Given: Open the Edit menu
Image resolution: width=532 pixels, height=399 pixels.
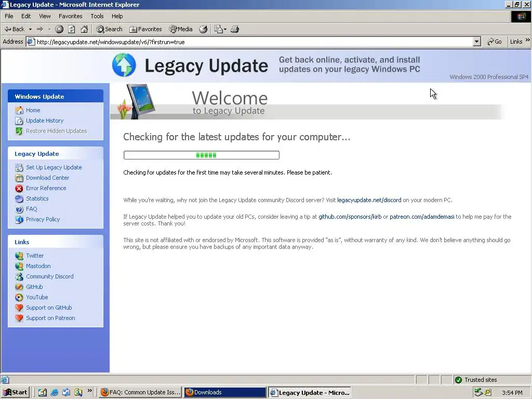Looking at the screenshot, I should tap(26, 16).
